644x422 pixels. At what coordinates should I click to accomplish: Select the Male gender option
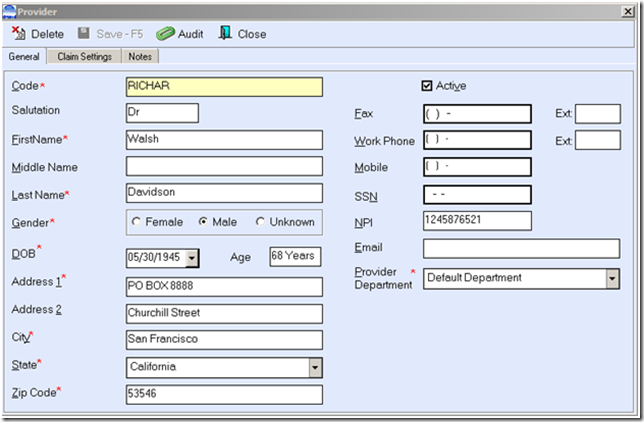pos(203,222)
